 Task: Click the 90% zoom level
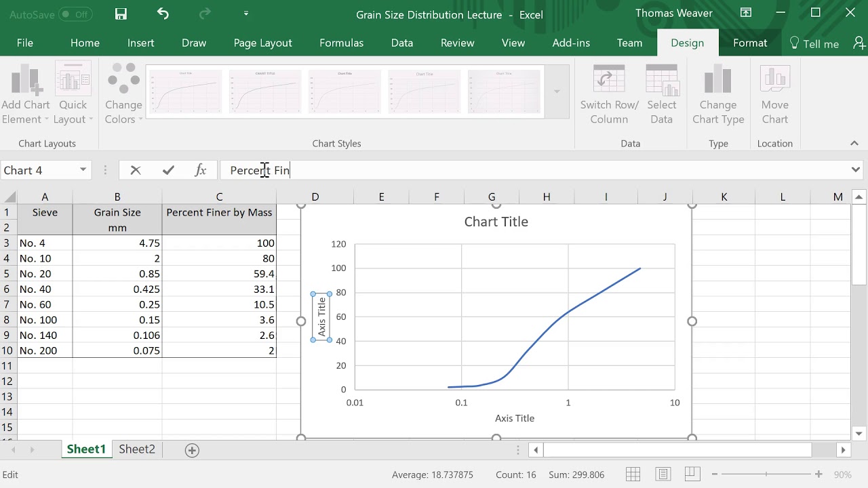click(x=843, y=474)
